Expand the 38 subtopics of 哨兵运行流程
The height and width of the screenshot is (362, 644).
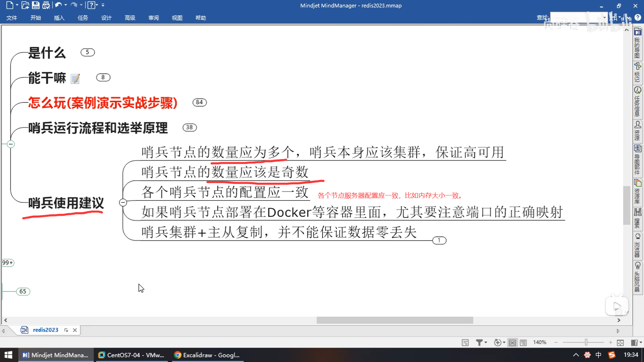pos(189,127)
